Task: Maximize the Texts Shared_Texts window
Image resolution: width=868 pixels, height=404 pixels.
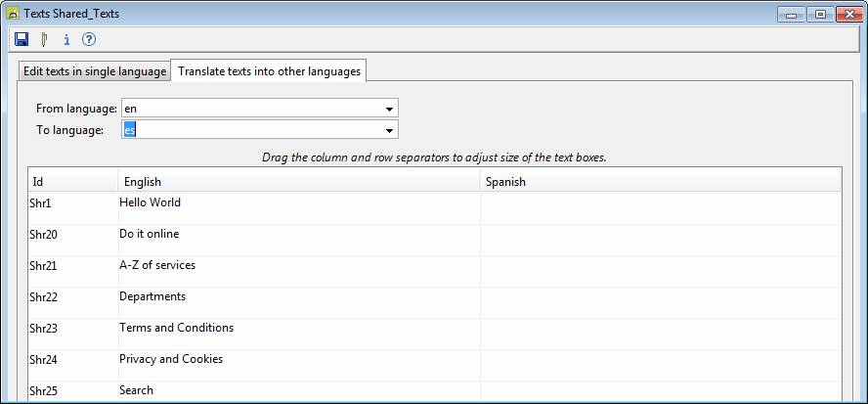Action: click(820, 14)
